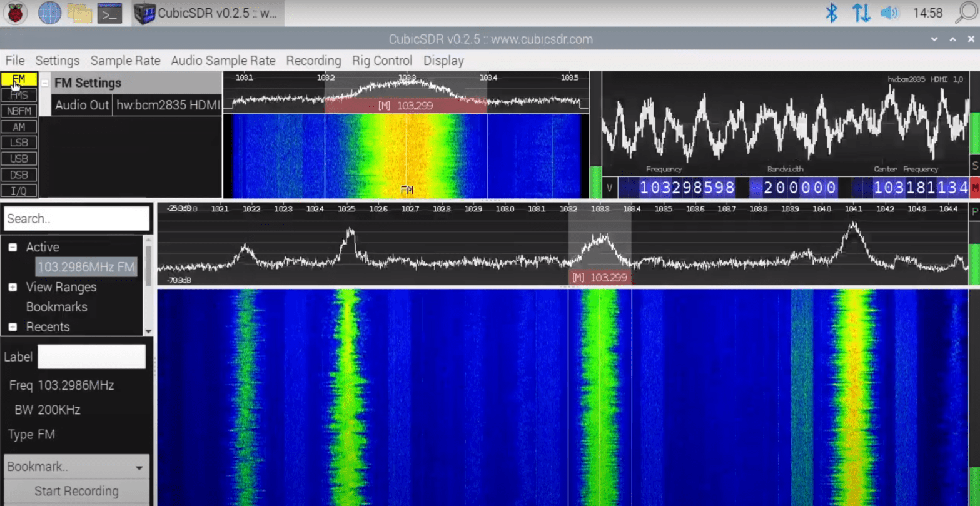
Task: Click the green signal level meter beside the waterfall
Action: pos(595,181)
